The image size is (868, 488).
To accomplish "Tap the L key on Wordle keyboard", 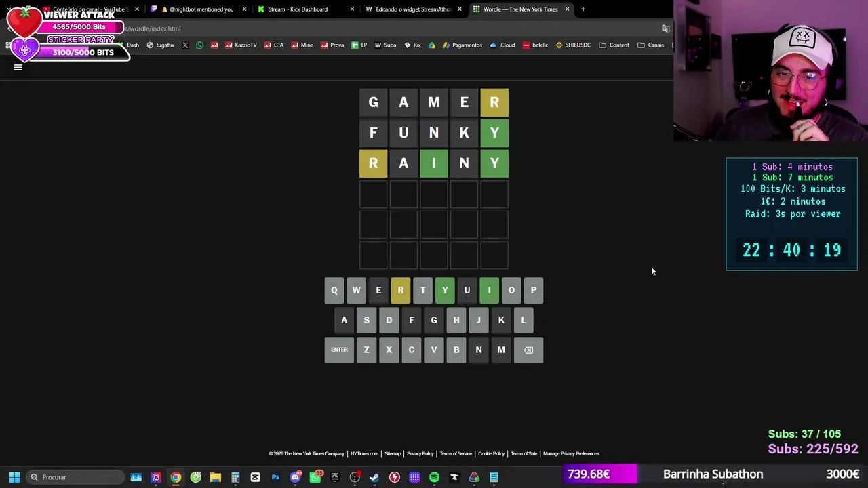I will 524,320.
